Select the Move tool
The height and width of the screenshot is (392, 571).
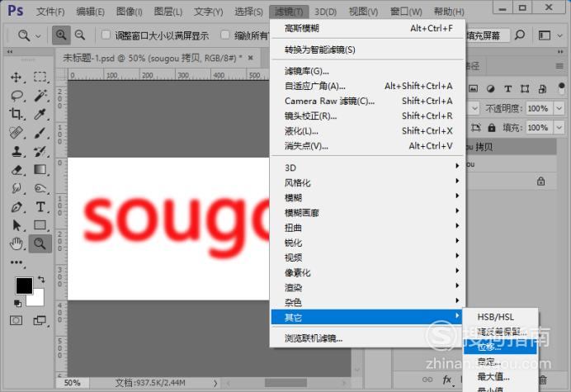point(16,77)
